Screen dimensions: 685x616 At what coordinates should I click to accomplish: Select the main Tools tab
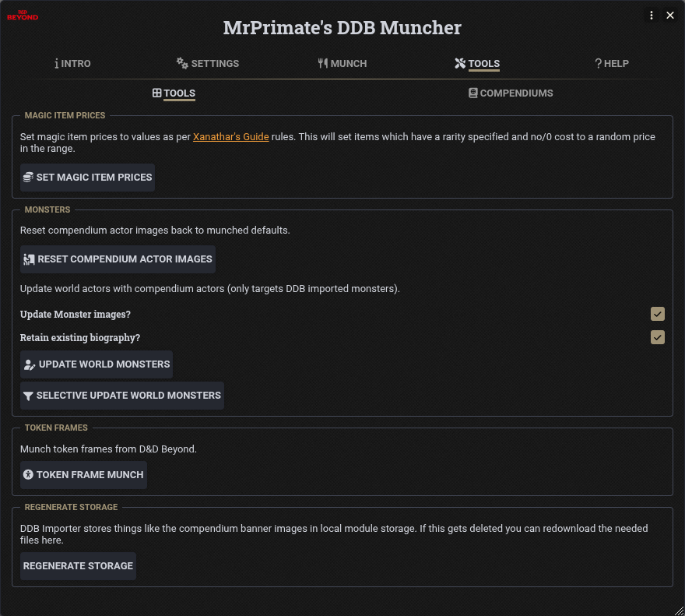point(477,63)
